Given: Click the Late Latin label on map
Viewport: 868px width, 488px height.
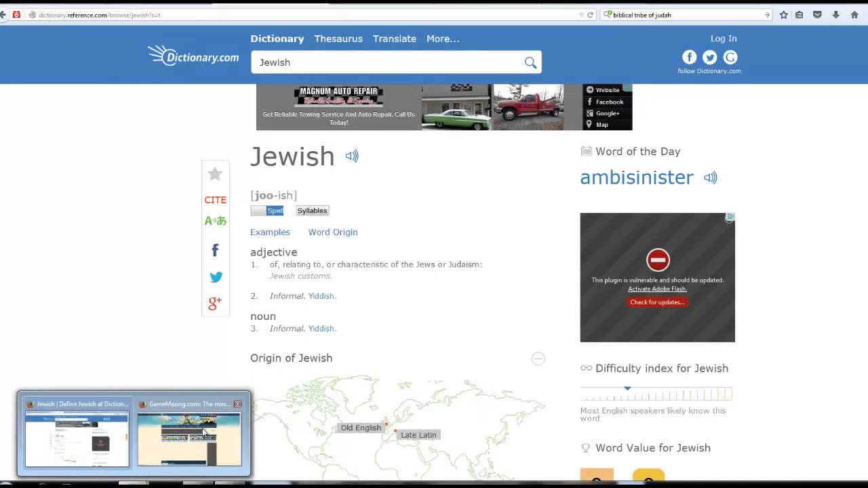Looking at the screenshot, I should pyautogui.click(x=418, y=435).
